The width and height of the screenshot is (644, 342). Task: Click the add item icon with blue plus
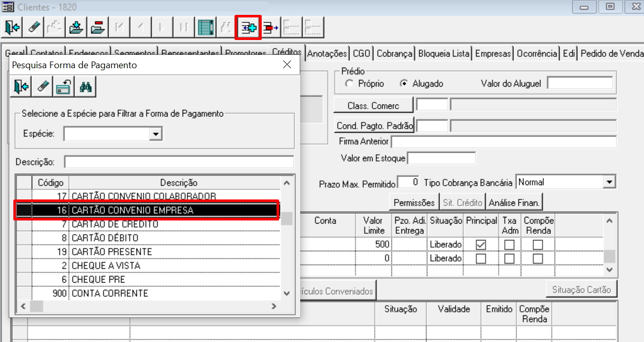pos(248,27)
